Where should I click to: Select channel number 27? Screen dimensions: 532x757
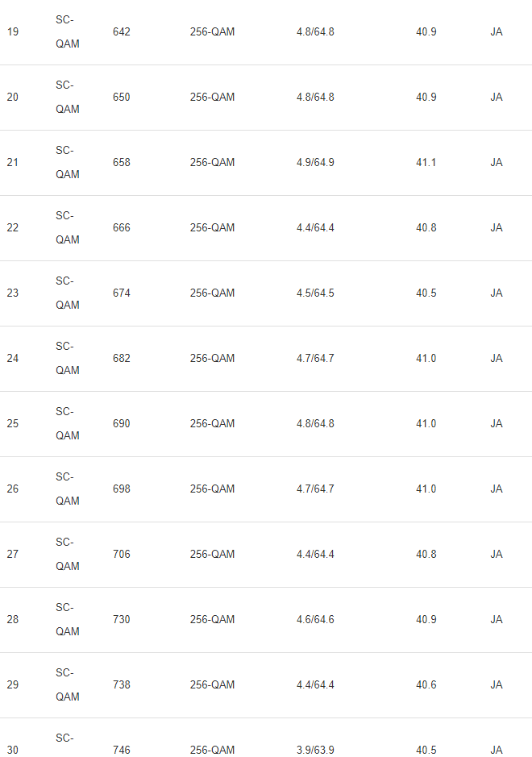click(13, 555)
